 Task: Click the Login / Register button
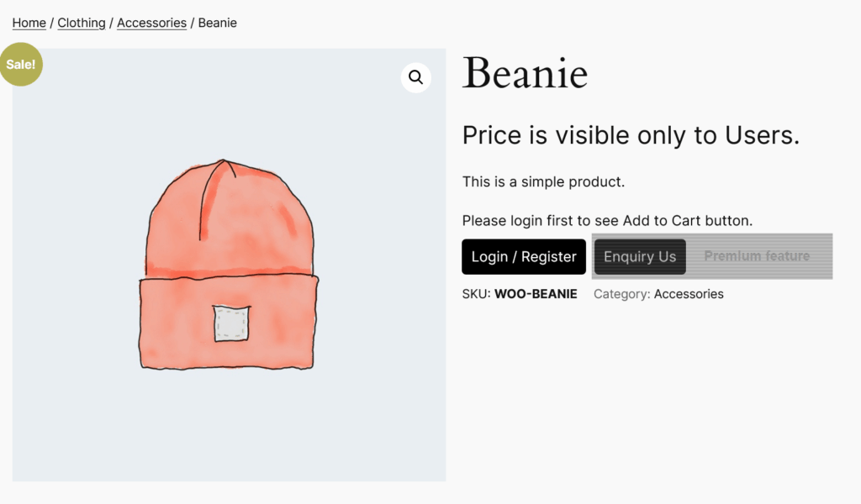tap(524, 257)
